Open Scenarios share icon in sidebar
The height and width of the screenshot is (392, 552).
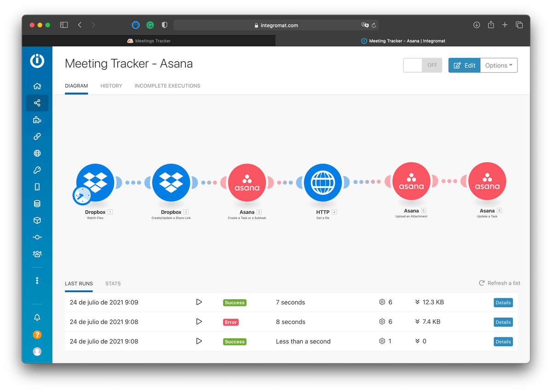point(37,103)
